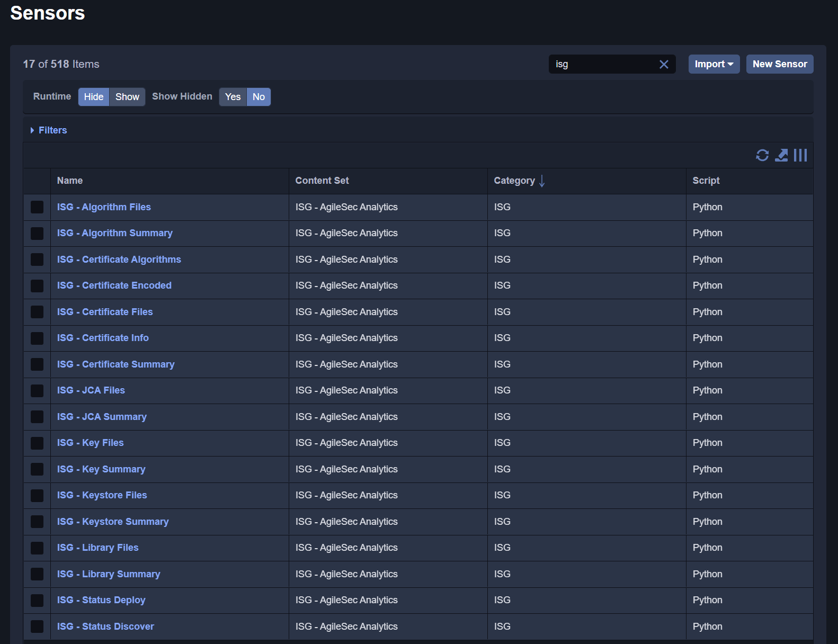The width and height of the screenshot is (838, 644).
Task: Go to ISG - Status Discover sensor
Action: point(105,627)
